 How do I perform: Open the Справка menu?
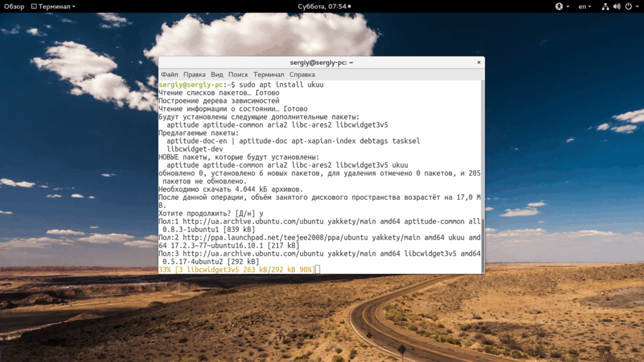click(x=302, y=75)
